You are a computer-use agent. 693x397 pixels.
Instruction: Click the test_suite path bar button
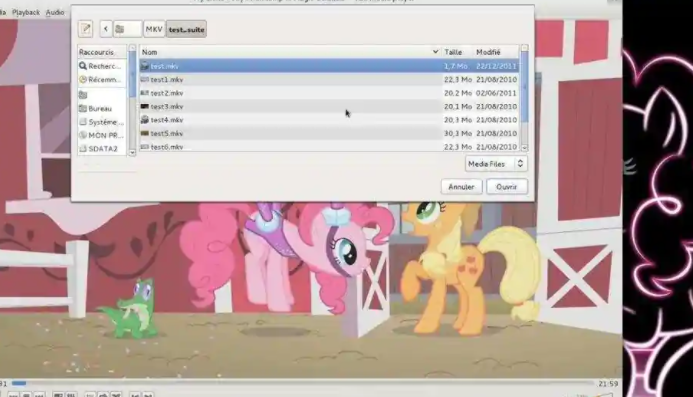[x=186, y=29]
